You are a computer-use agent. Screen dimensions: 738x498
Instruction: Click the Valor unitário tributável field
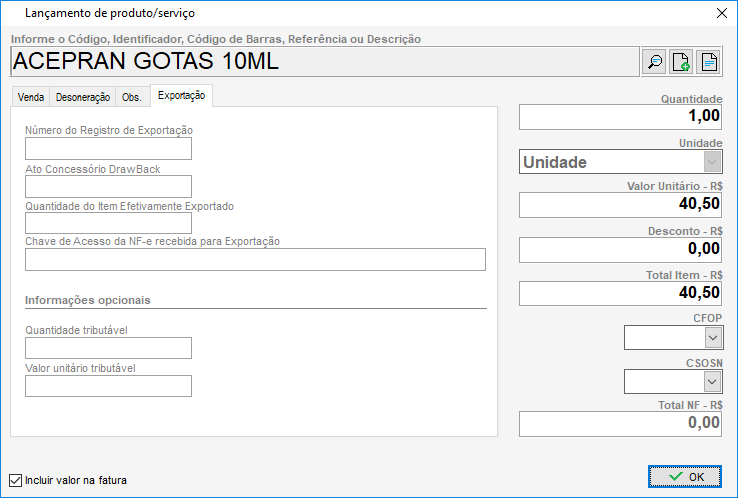(x=108, y=386)
